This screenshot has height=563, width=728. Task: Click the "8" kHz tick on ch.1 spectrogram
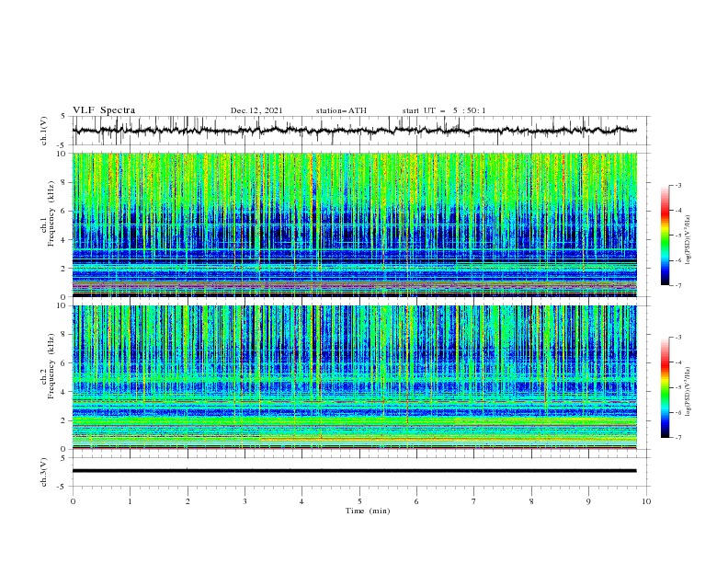(63, 182)
